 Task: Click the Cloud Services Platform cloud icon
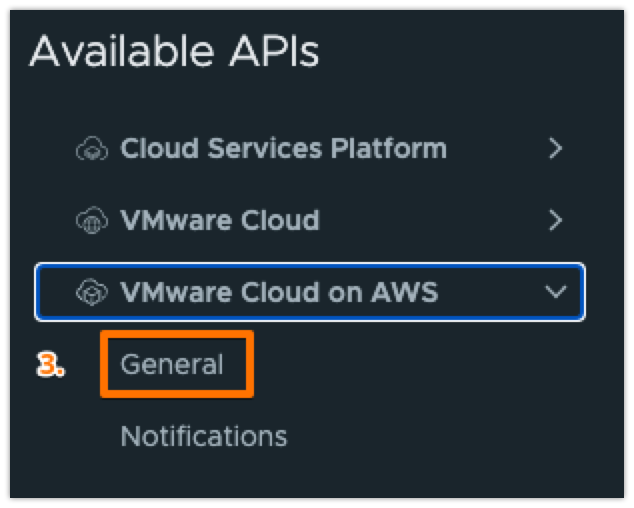92,149
